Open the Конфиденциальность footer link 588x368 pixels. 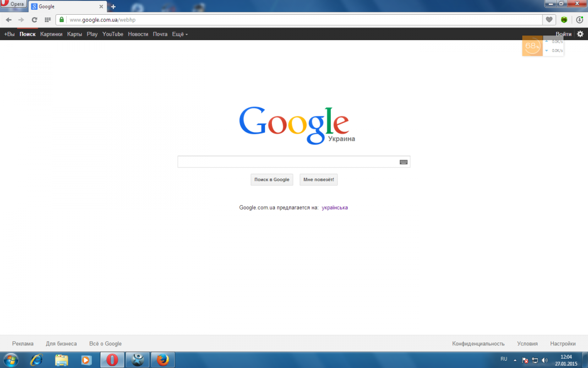[x=478, y=343]
